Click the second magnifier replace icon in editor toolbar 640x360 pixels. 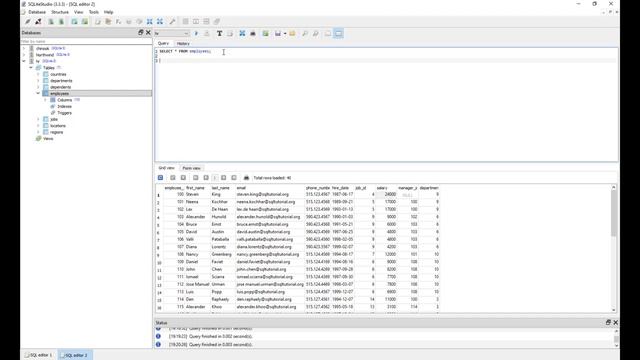coord(316,33)
